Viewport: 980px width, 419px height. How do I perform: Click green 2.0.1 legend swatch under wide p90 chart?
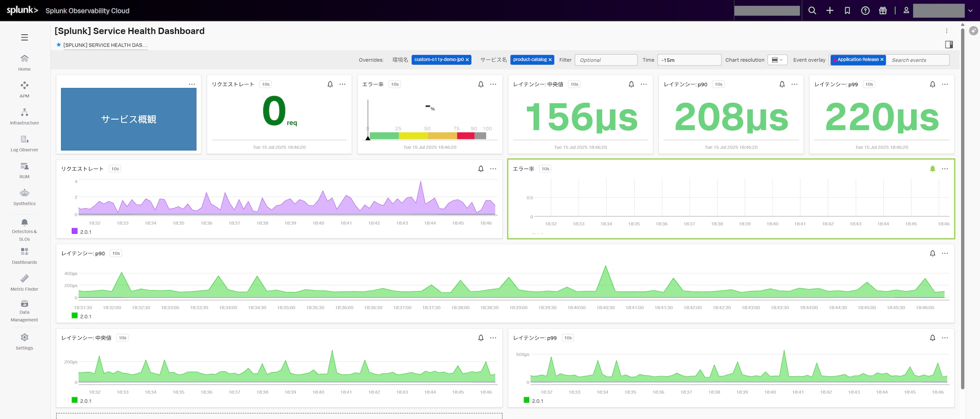[x=74, y=316]
